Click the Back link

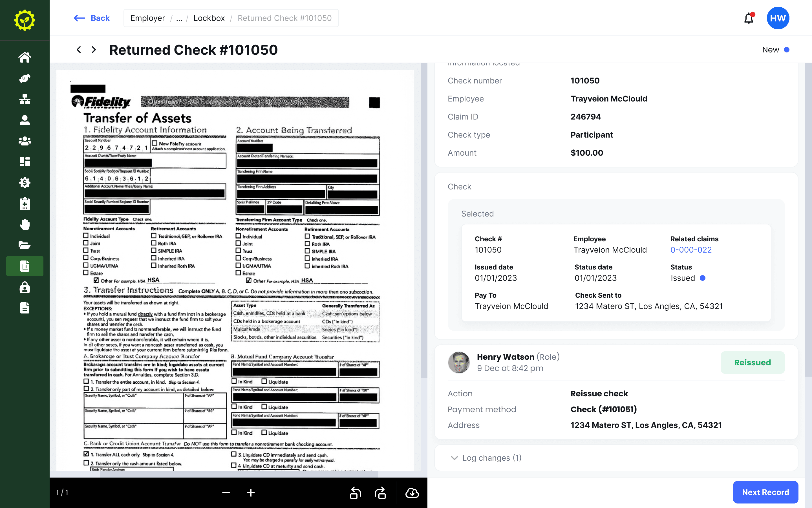click(x=92, y=18)
